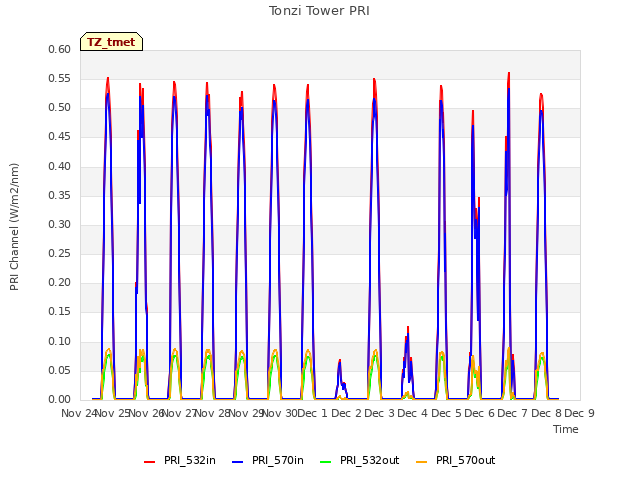Click the Dec 8 x-axis label
The image size is (640, 480).
(x=546, y=413)
